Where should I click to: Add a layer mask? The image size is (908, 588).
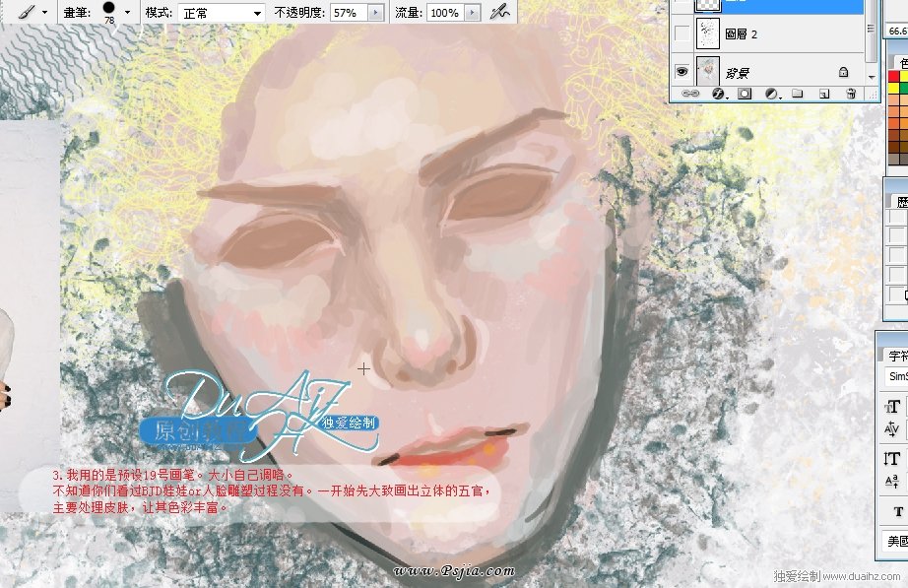745,95
